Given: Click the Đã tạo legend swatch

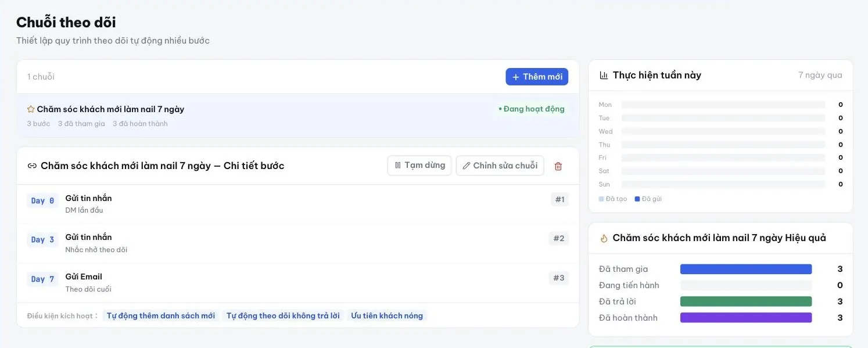Looking at the screenshot, I should [601, 199].
